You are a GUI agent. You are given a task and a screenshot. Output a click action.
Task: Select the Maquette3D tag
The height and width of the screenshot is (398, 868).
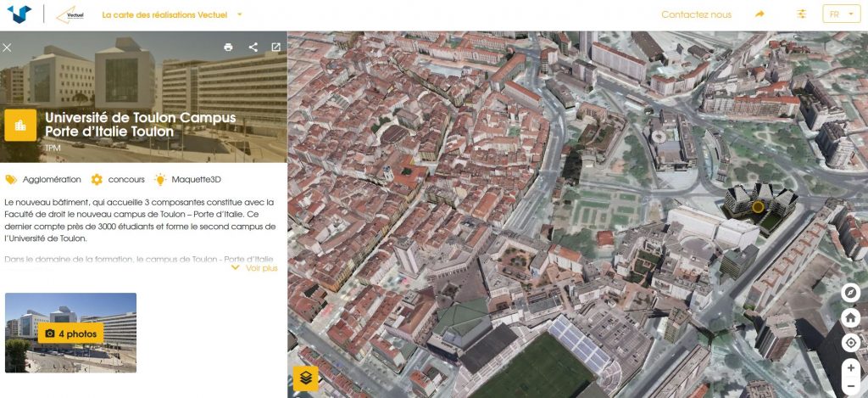pyautogui.click(x=197, y=180)
